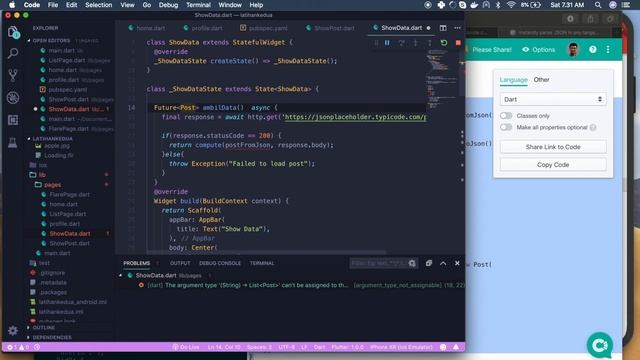Click the errors and warnings count in status bar

click(x=17, y=347)
